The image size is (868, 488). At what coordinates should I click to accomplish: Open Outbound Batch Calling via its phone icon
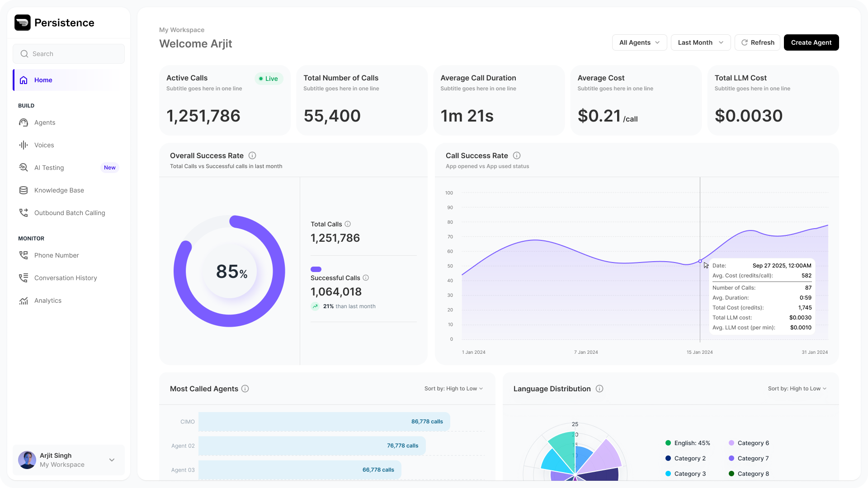click(x=24, y=213)
